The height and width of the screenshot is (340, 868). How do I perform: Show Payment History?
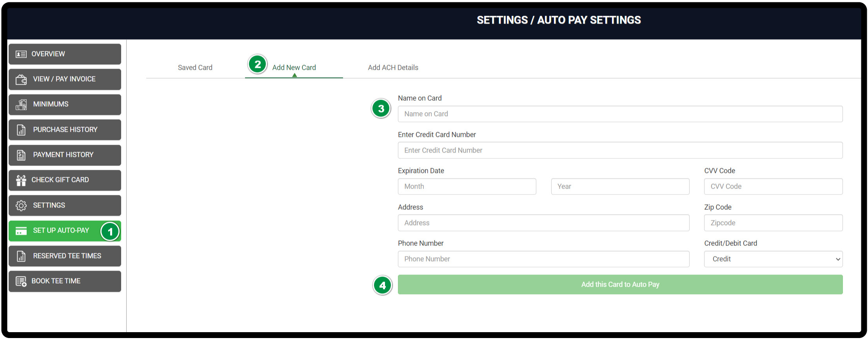65,155
